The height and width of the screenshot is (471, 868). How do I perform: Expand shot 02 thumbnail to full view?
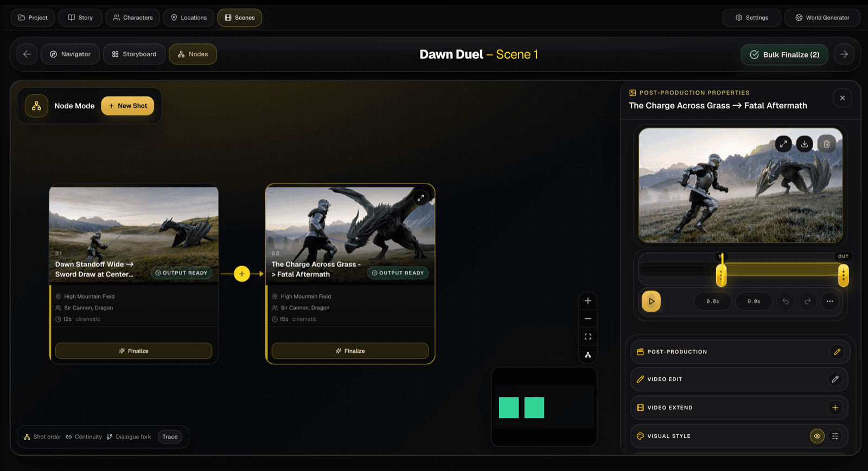coord(420,198)
